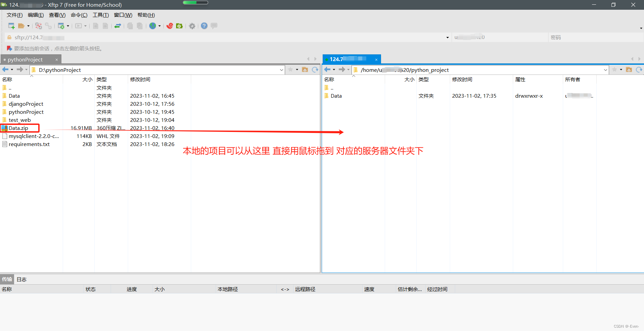Switch to the 日志 bottom tab

coord(21,279)
